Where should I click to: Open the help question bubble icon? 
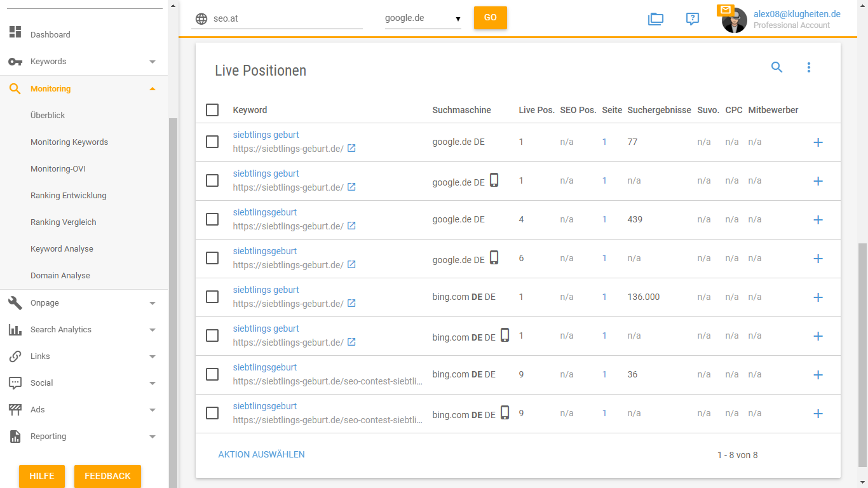point(692,19)
